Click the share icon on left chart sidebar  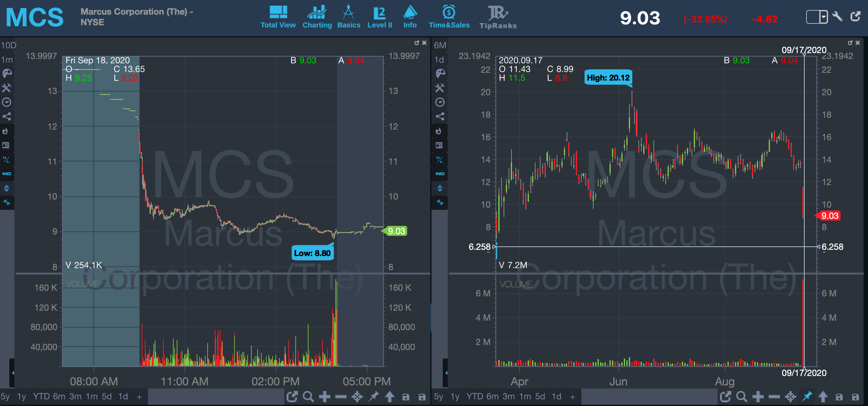click(x=7, y=116)
